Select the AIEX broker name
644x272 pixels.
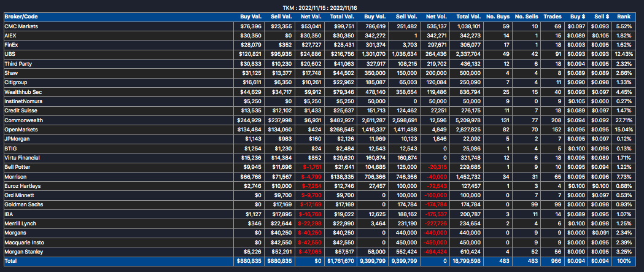(10, 36)
